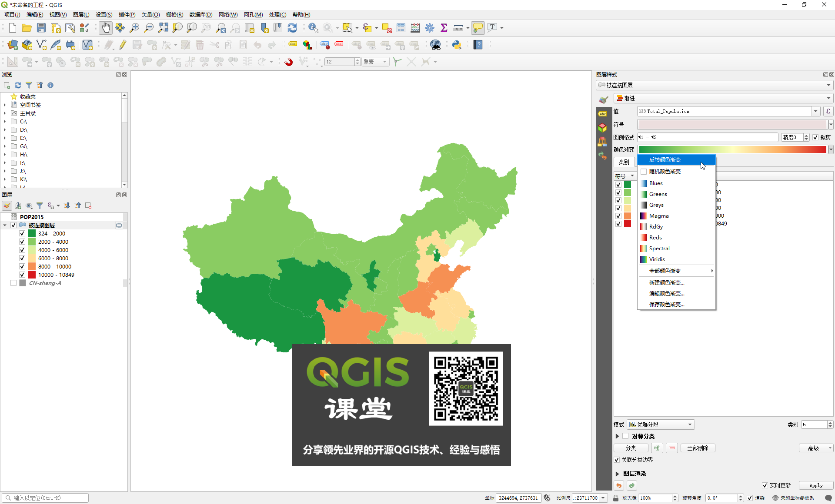
Task: Click the Zoom Out magnifier tool
Action: pyautogui.click(x=149, y=28)
